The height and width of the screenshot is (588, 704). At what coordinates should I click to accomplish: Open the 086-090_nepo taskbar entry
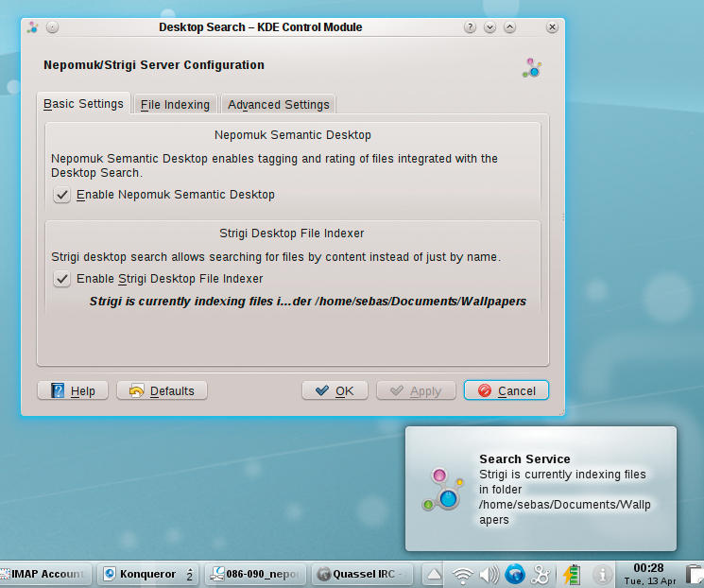pos(255,574)
